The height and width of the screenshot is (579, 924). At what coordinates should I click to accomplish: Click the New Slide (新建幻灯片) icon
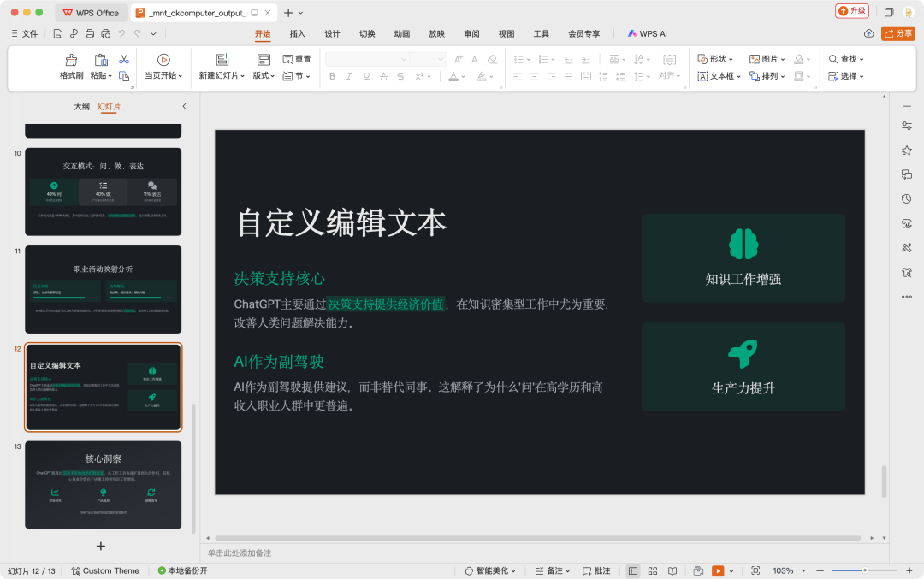point(222,60)
